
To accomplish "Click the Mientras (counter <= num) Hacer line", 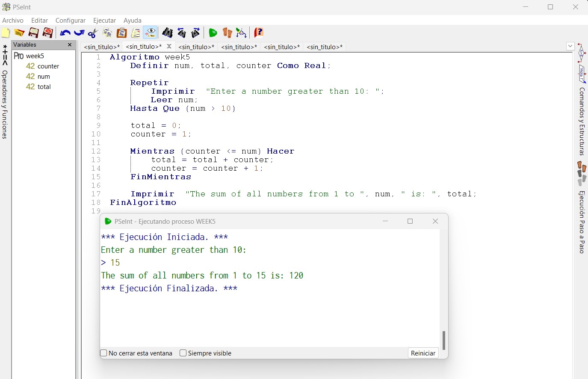I will coord(212,151).
